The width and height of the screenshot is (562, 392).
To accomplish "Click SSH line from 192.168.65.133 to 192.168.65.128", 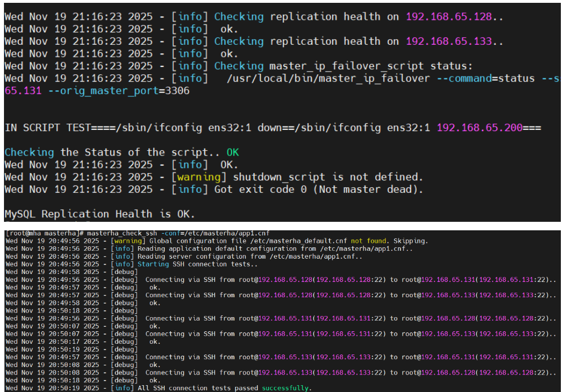I will [x=350, y=373].
